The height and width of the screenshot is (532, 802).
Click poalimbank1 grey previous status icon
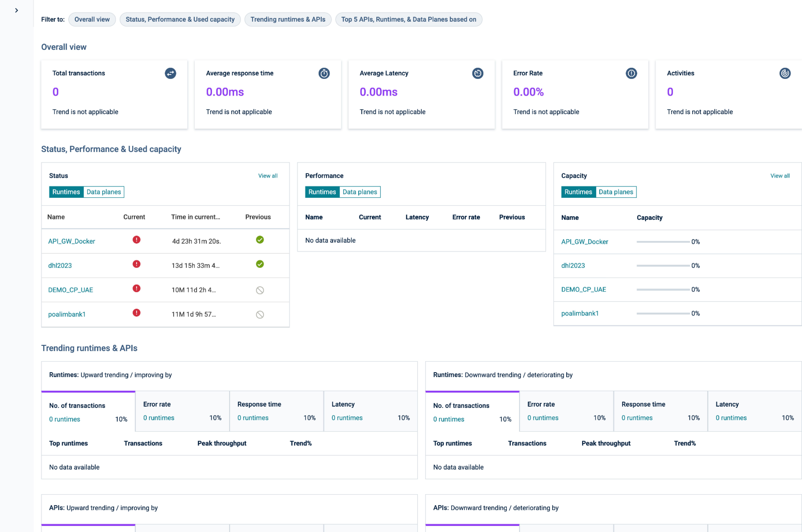click(x=260, y=315)
